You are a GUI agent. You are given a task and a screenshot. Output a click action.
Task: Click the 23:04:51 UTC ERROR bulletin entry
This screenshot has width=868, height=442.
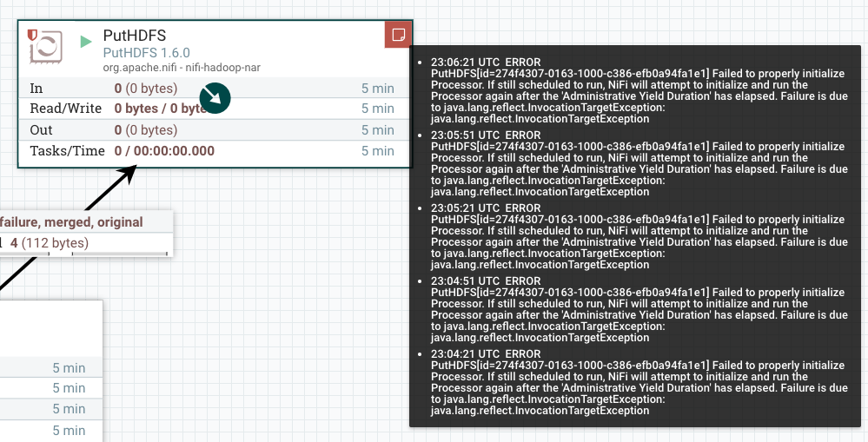[639, 310]
